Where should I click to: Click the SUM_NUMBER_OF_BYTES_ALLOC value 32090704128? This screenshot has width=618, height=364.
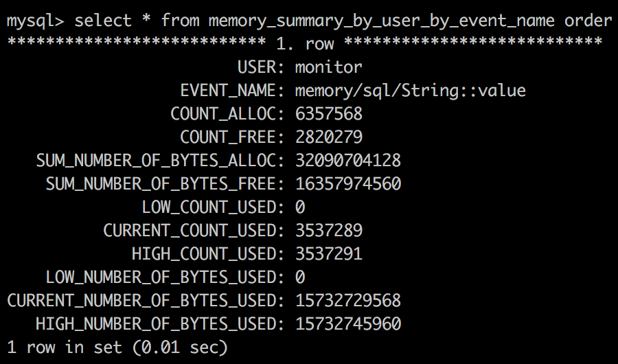click(347, 161)
